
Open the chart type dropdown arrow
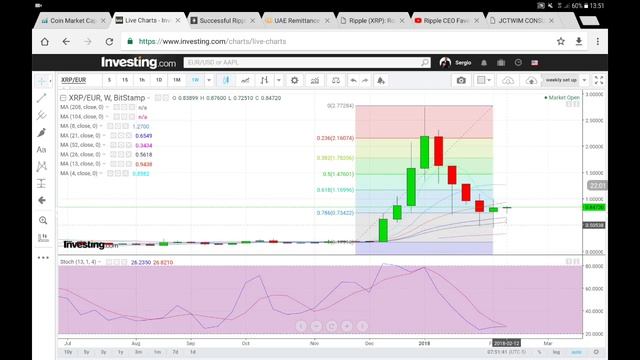point(279,80)
